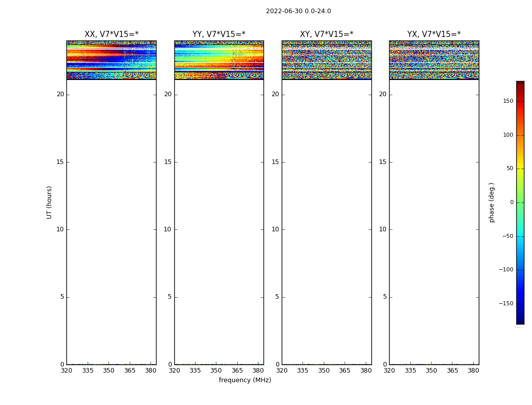532x405 pixels.
Task: Click the 350 frequency tick under XX panel
Action: [x=108, y=371]
